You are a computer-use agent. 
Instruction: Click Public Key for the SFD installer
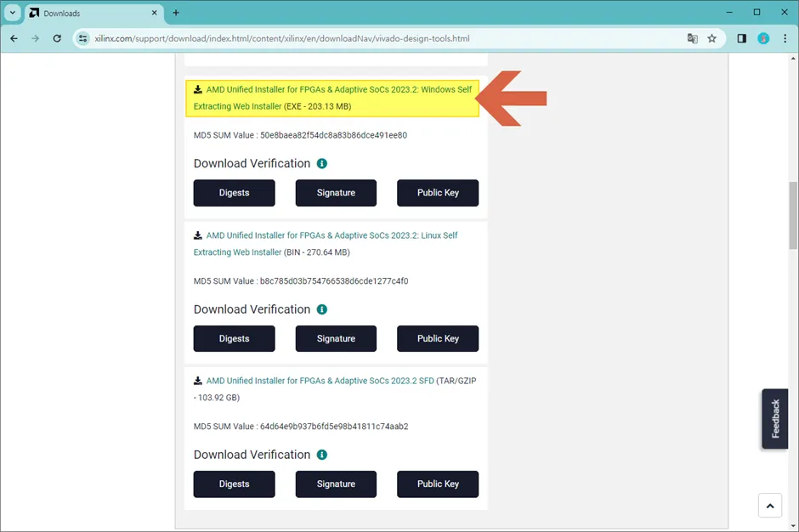(438, 484)
